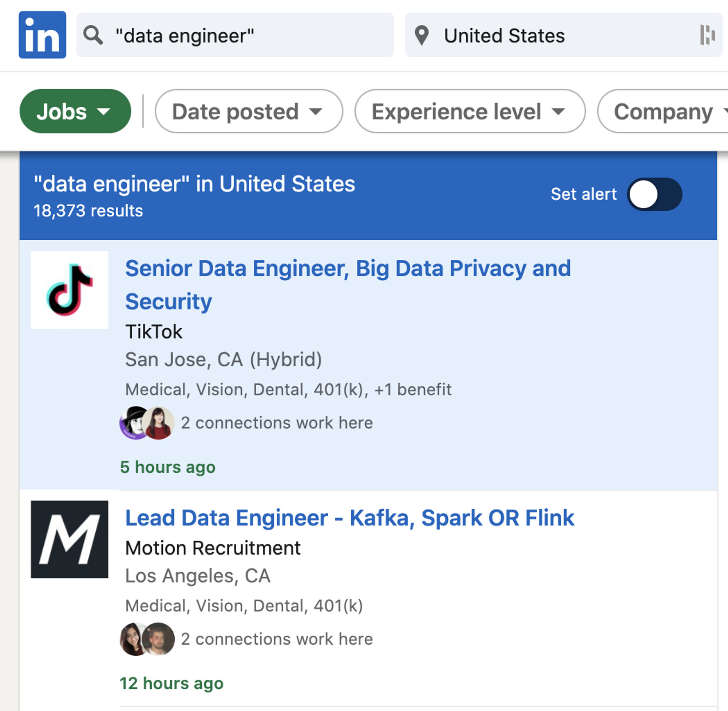This screenshot has height=711, width=728.
Task: Expand the Experience level filter
Action: [x=469, y=111]
